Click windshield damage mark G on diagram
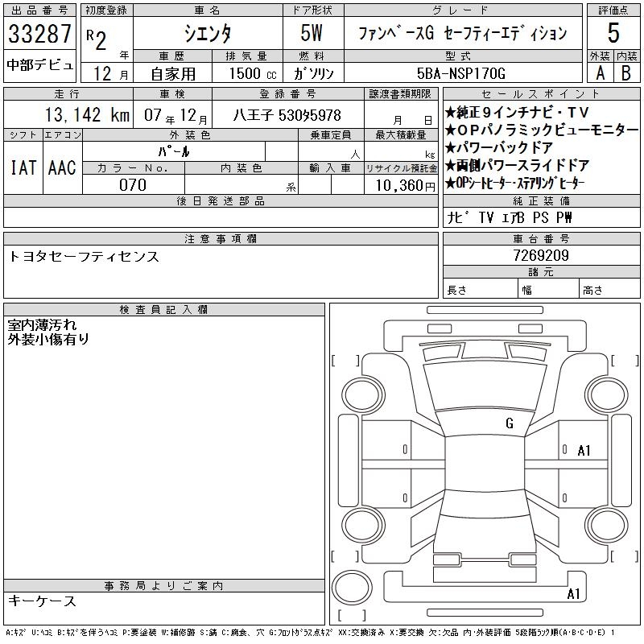644x644 pixels. [x=510, y=423]
